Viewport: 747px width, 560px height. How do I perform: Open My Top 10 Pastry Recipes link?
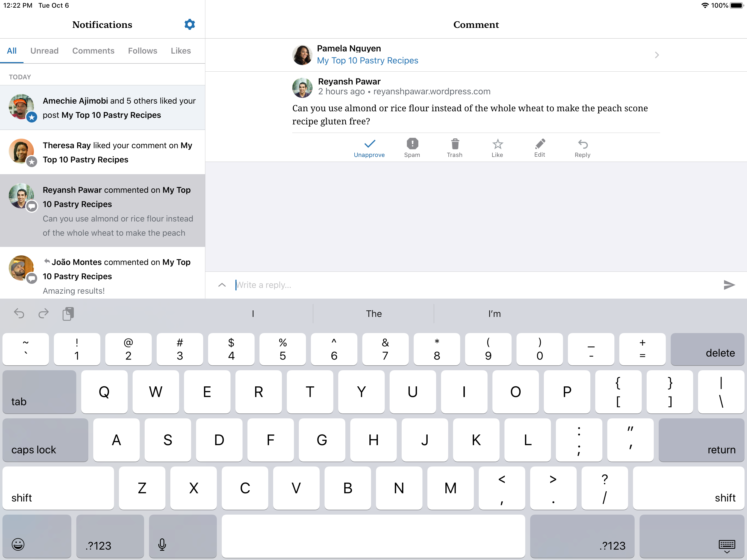pos(367,60)
